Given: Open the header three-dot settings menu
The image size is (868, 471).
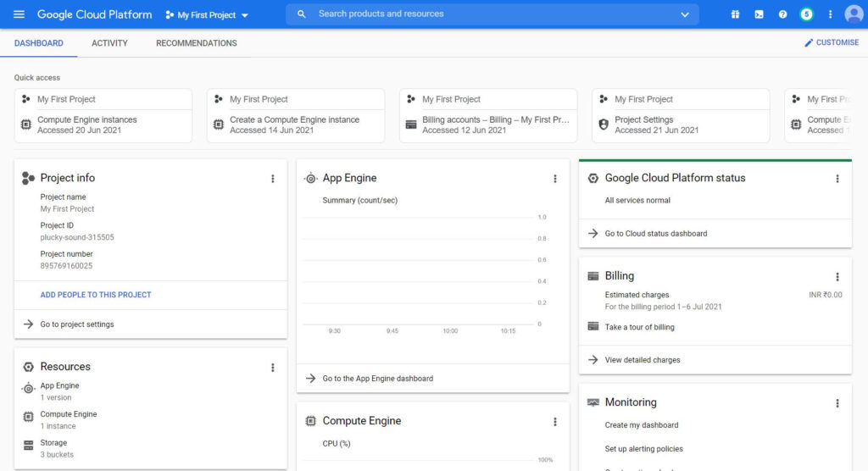Looking at the screenshot, I should [830, 14].
